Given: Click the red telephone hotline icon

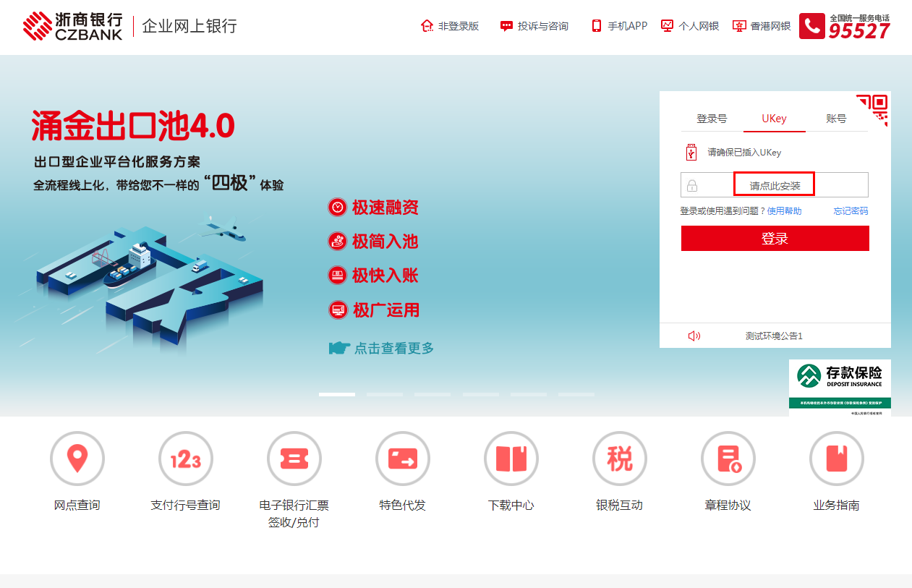Looking at the screenshot, I should [812, 26].
